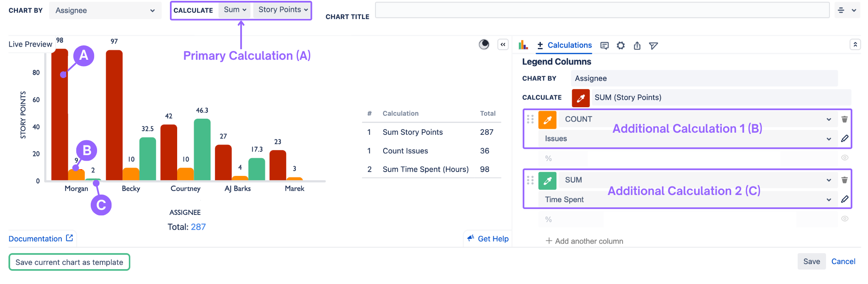Toggle dark mode moon icon
Screen dimensions: 868x284
click(484, 45)
